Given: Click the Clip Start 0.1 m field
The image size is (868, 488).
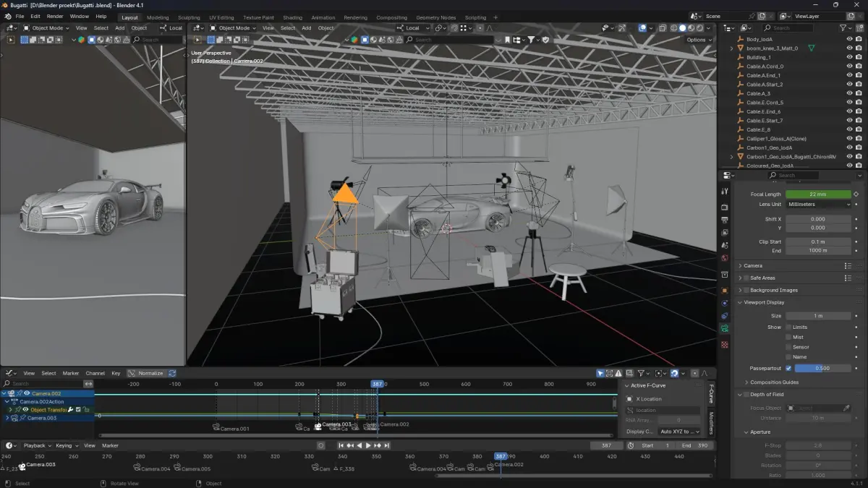Looking at the screenshot, I should tap(819, 241).
